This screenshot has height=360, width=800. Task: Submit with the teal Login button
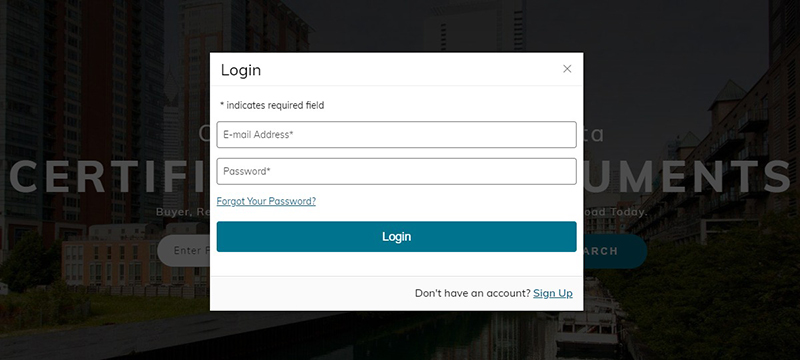[x=396, y=237]
